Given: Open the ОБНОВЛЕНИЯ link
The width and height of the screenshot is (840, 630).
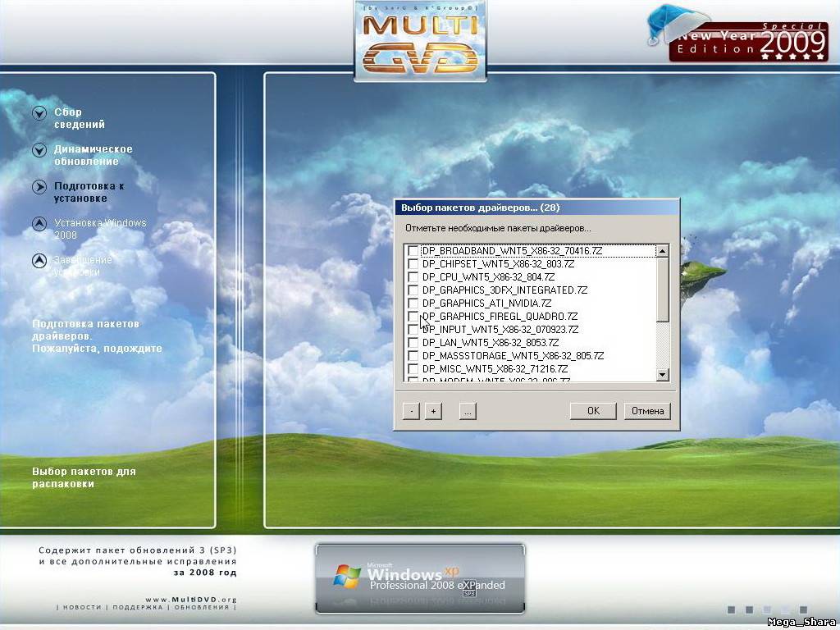Looking at the screenshot, I should 202,608.
